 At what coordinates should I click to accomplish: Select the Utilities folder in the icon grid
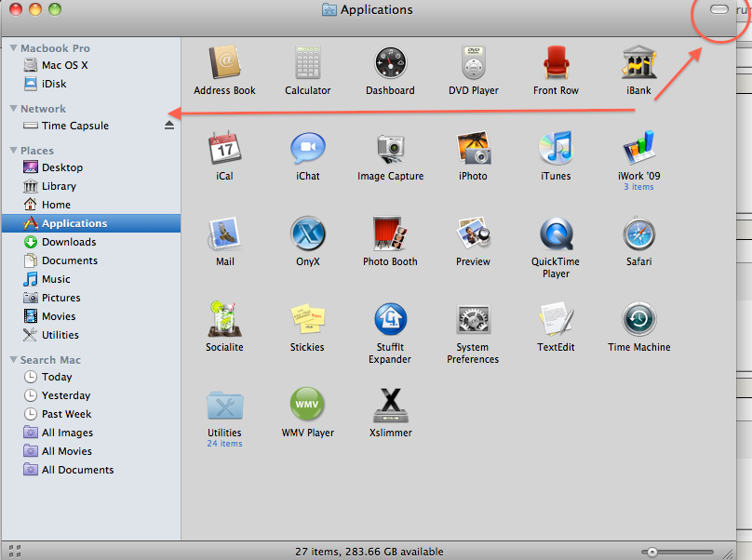(224, 406)
